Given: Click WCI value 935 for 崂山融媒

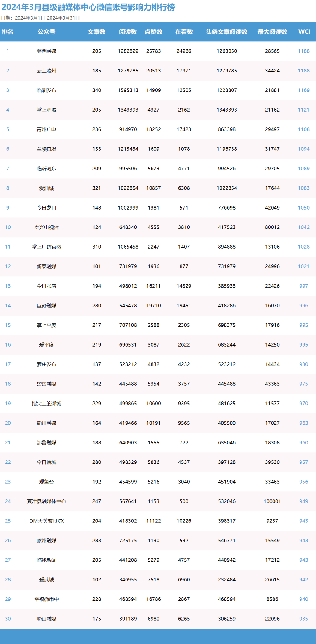Looking at the screenshot, I should [304, 619].
